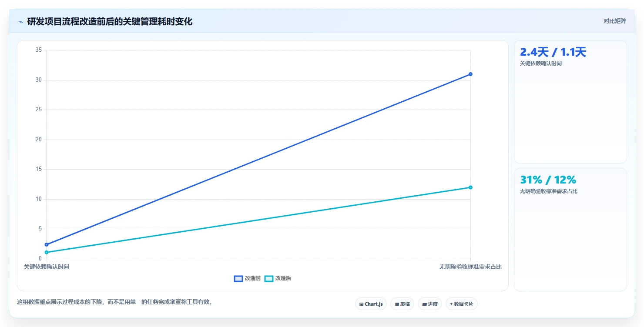Click the 对比矩阵 label in header

coord(614,21)
